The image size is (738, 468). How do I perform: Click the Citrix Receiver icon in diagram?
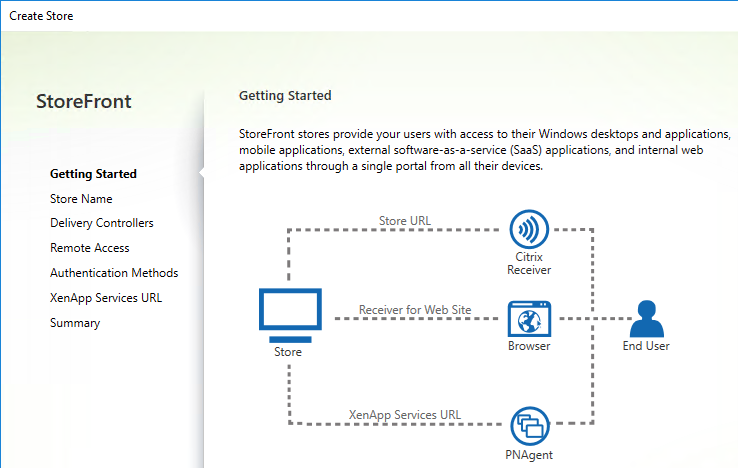529,229
